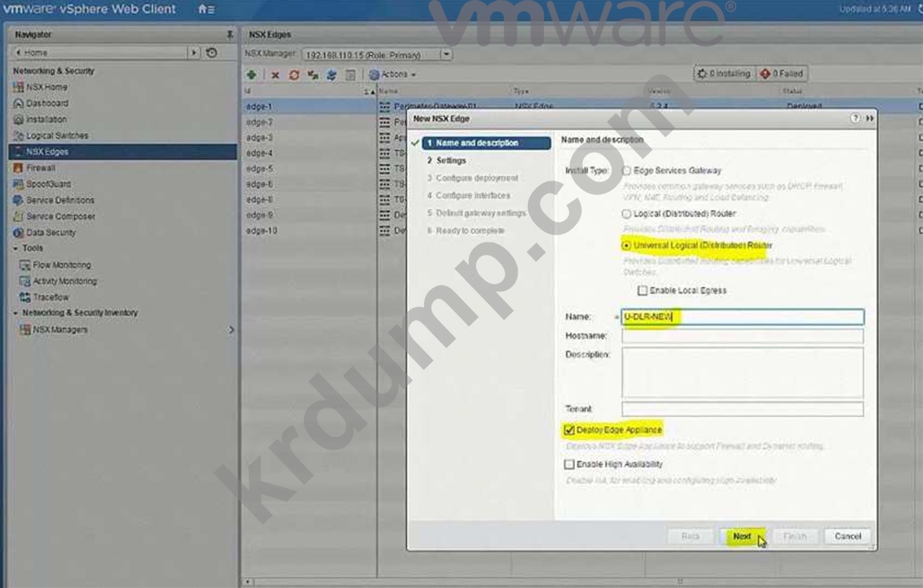
Task: Click the green add NSX Edge icon
Action: pyautogui.click(x=251, y=74)
